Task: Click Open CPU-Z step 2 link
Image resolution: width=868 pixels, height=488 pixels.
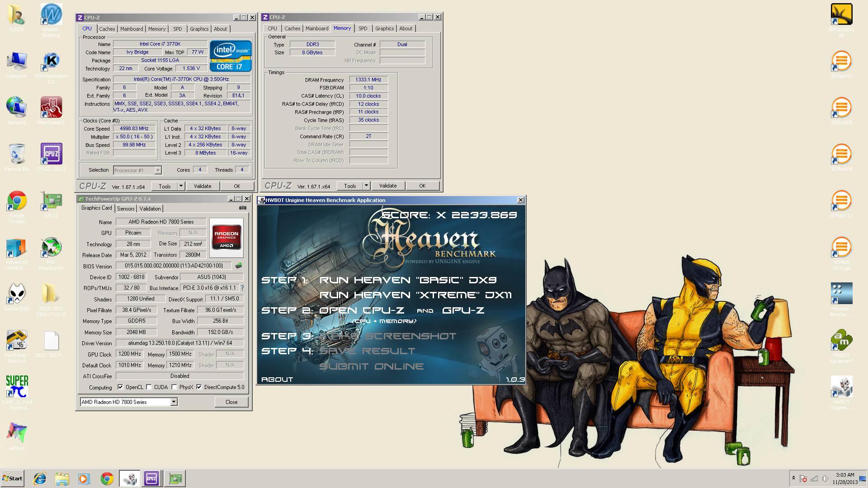Action: [362, 310]
